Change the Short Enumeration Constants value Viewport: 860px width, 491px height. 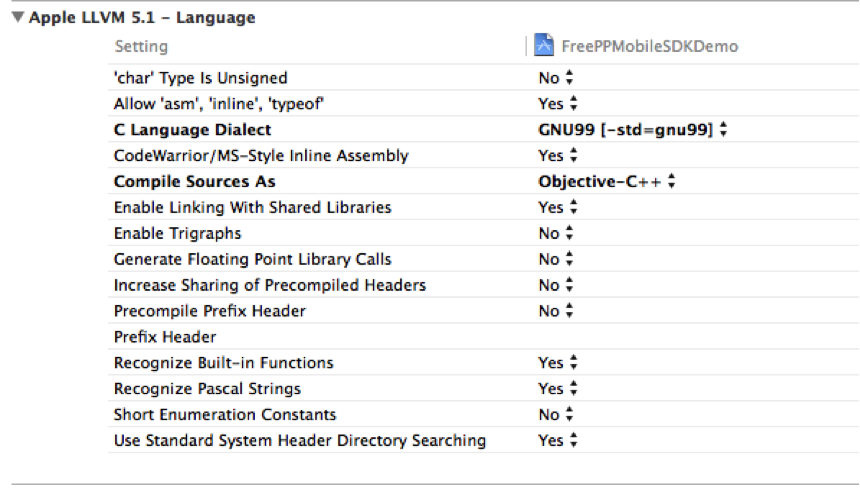pos(556,415)
